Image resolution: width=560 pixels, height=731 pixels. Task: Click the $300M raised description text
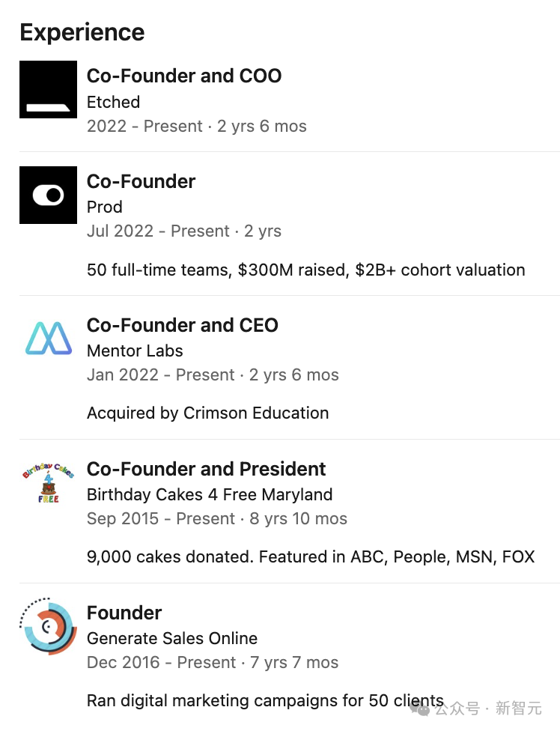click(305, 270)
